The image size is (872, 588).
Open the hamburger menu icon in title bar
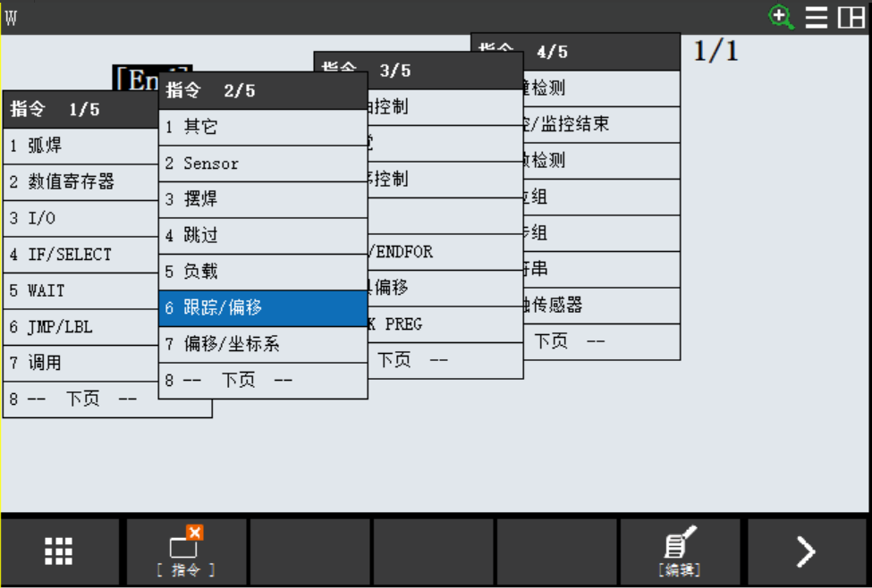tap(817, 18)
